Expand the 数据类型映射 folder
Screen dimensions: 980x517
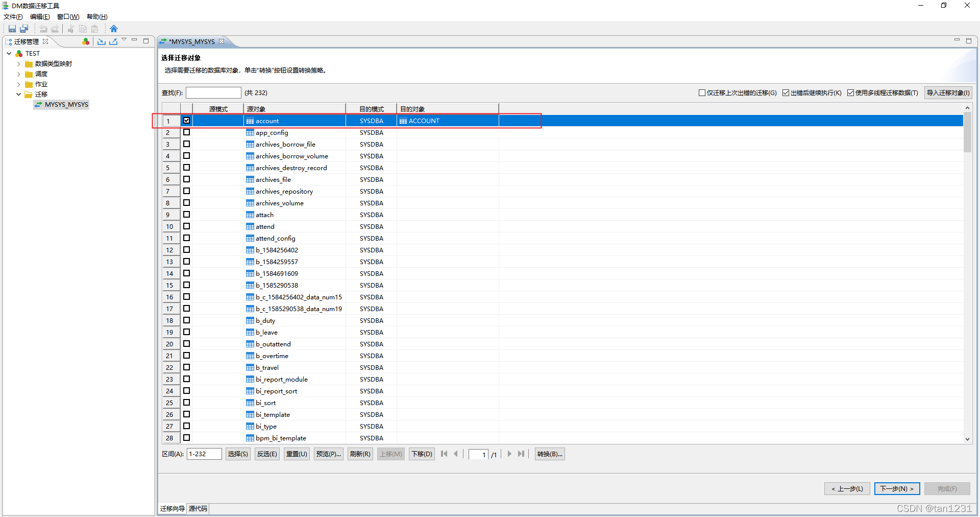[x=19, y=64]
